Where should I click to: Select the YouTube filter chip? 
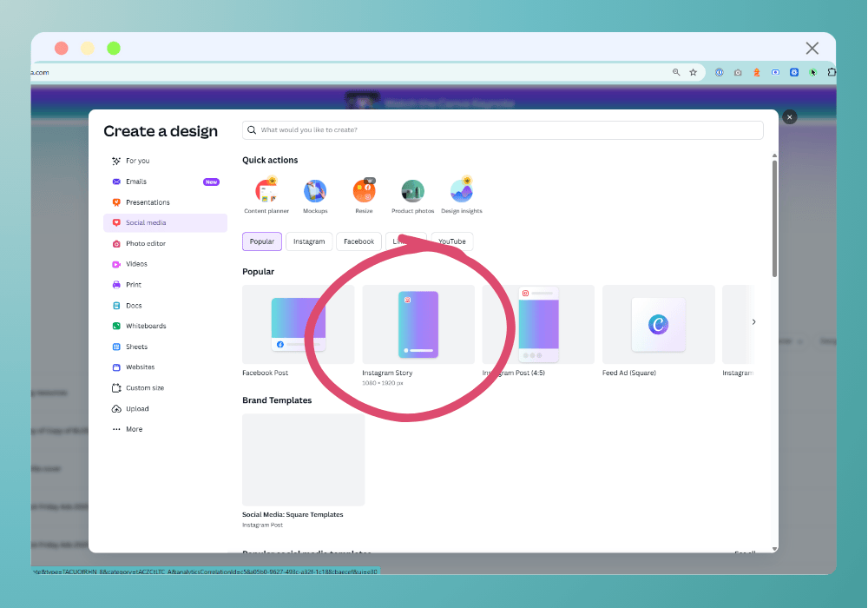pos(451,241)
